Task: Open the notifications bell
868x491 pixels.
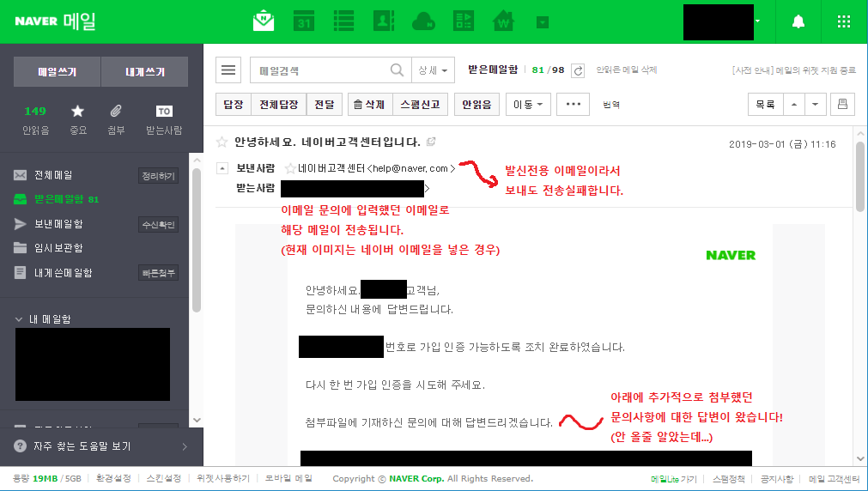Action: pyautogui.click(x=798, y=21)
